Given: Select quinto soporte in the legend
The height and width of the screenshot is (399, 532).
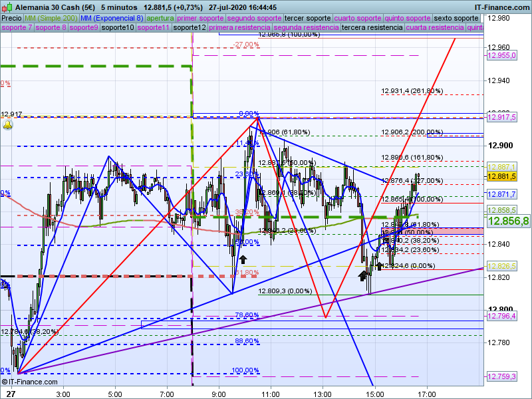Looking at the screenshot, I should [408, 19].
